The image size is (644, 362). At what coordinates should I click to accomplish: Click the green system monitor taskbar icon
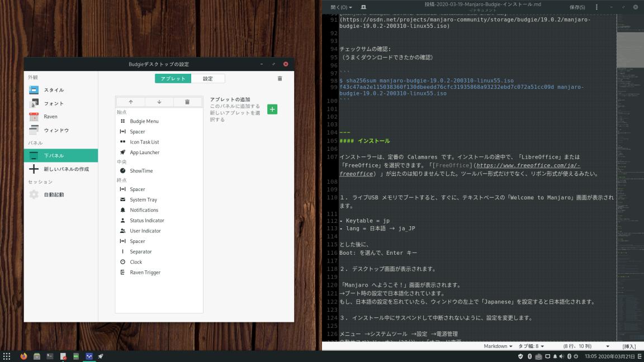(x=76, y=356)
